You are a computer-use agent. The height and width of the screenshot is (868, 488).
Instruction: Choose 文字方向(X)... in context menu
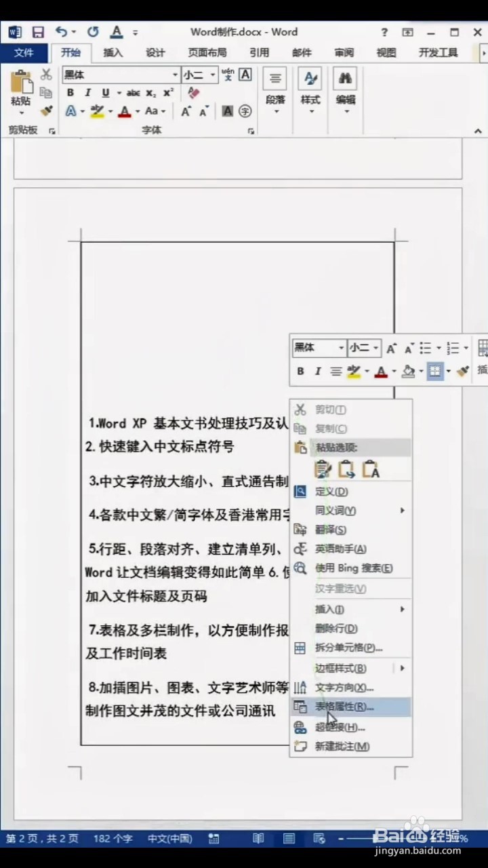coord(350,688)
